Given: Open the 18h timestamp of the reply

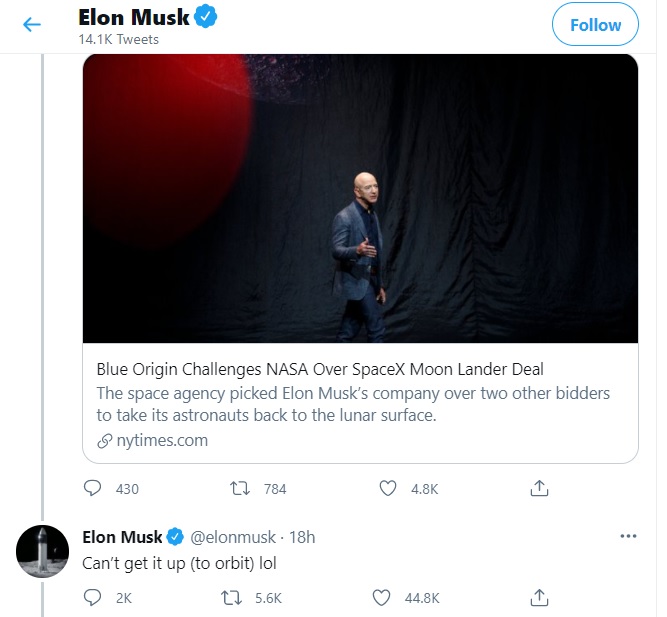Looking at the screenshot, I should [302, 537].
